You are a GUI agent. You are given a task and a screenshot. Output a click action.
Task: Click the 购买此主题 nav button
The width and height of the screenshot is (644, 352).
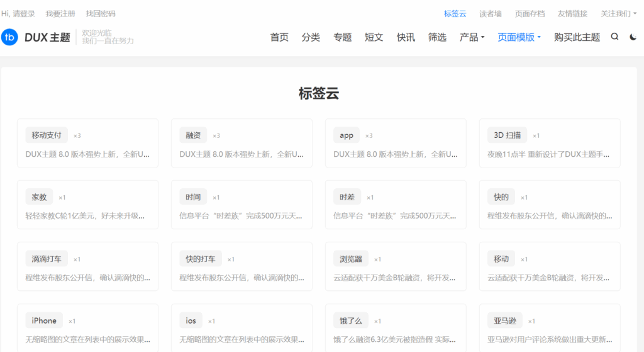coord(577,37)
